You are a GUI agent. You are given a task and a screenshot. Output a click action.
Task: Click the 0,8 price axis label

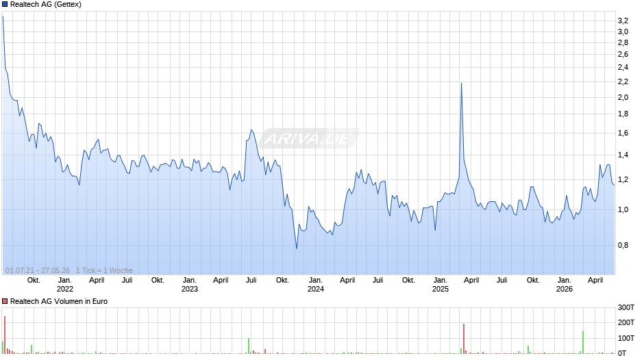click(623, 246)
